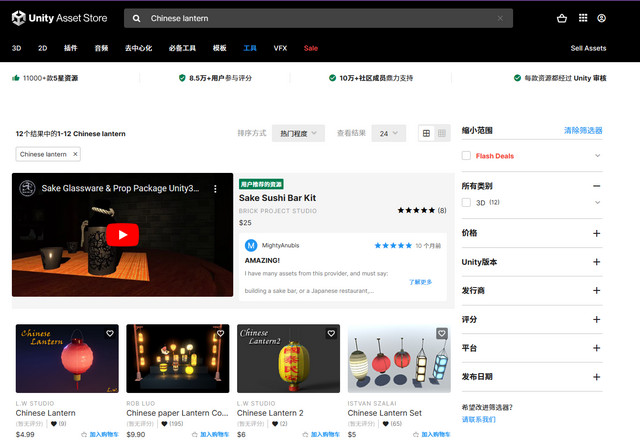Tick the 3D category checkbox
This screenshot has width=640, height=444.
pyautogui.click(x=466, y=202)
